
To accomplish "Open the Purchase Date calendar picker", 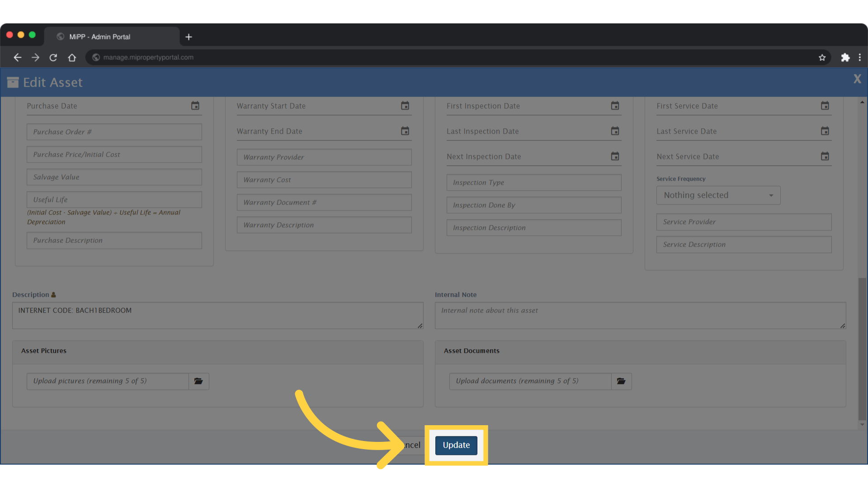I will (195, 105).
